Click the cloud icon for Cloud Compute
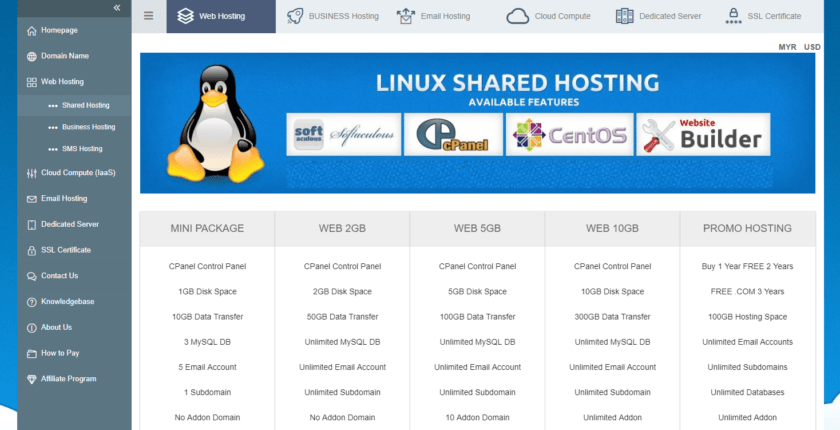The width and height of the screenshot is (840, 430). coord(518,16)
